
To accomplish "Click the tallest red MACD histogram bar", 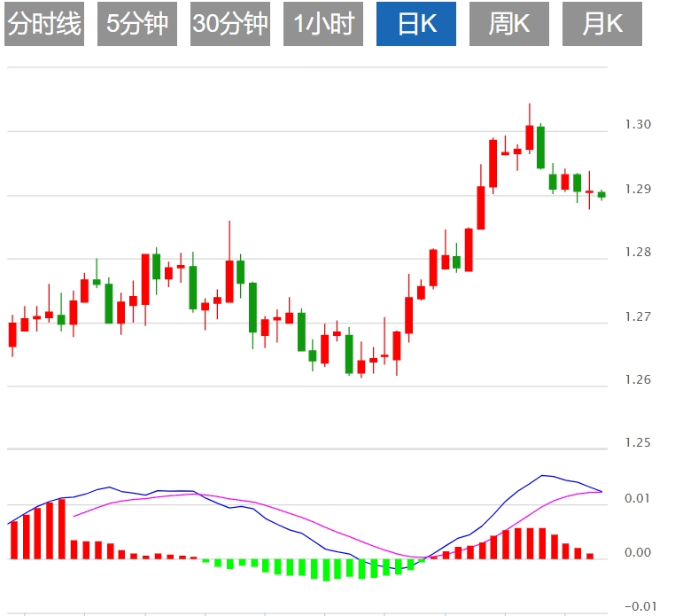I will (61, 529).
